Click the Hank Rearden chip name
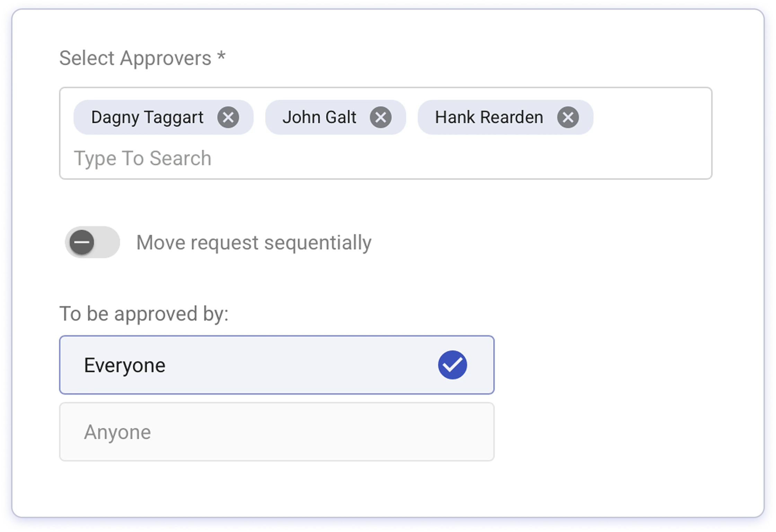Viewport: 776px width, 532px height. [x=489, y=117]
